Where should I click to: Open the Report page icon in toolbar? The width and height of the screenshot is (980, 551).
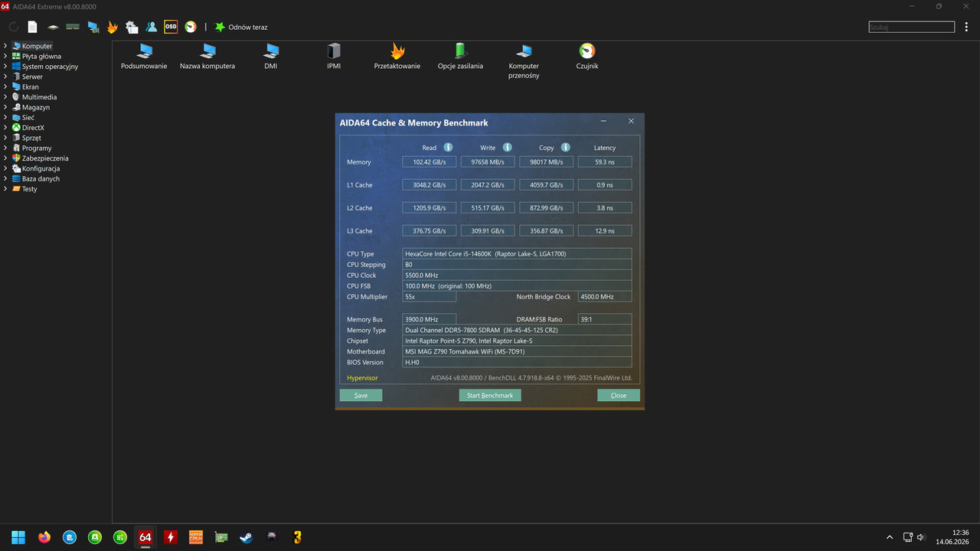[x=32, y=27]
